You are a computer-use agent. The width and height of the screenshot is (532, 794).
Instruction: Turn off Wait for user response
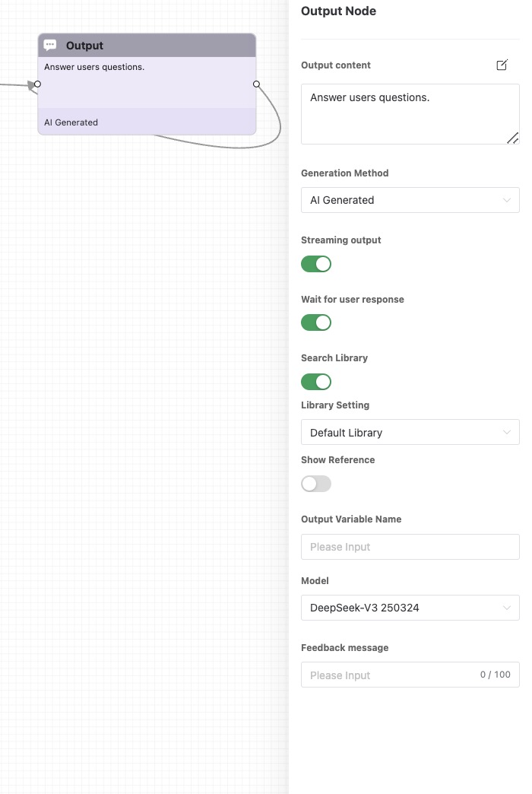[316, 322]
